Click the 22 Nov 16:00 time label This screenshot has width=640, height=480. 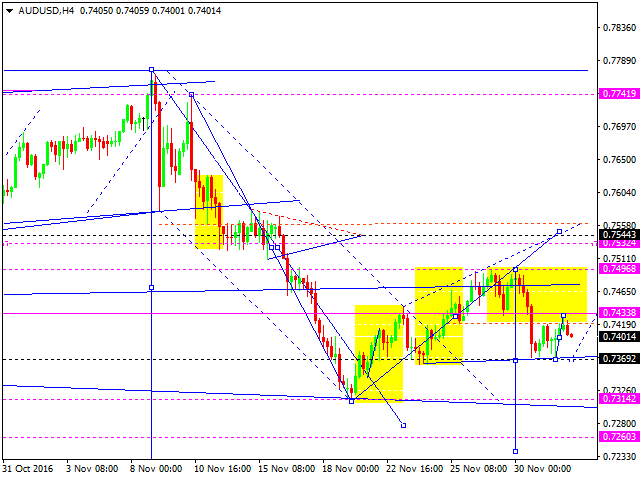coord(415,469)
